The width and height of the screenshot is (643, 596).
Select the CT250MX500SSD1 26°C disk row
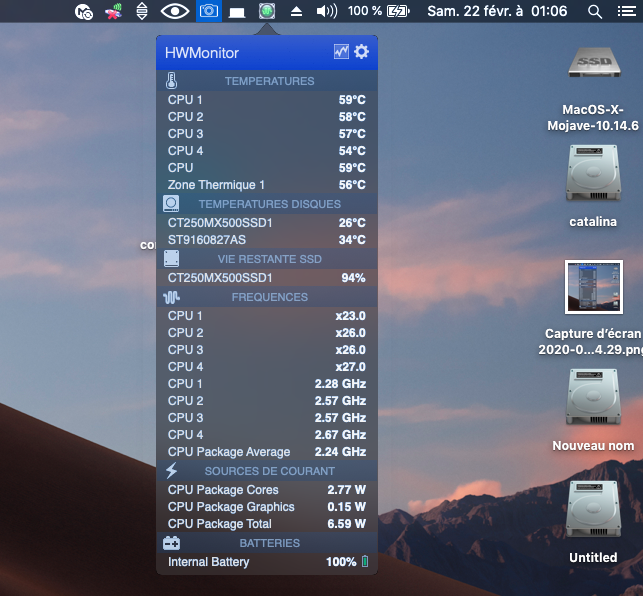(x=267, y=223)
